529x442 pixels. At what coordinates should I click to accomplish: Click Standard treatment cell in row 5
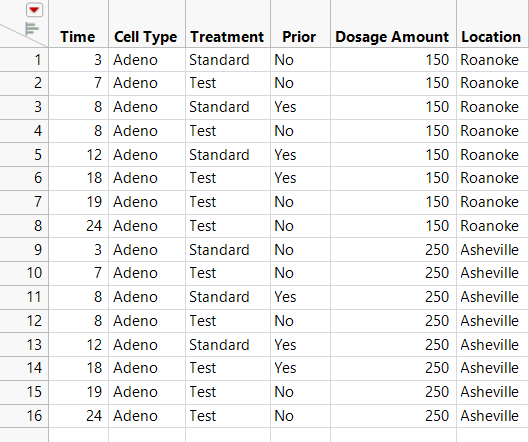click(228, 155)
